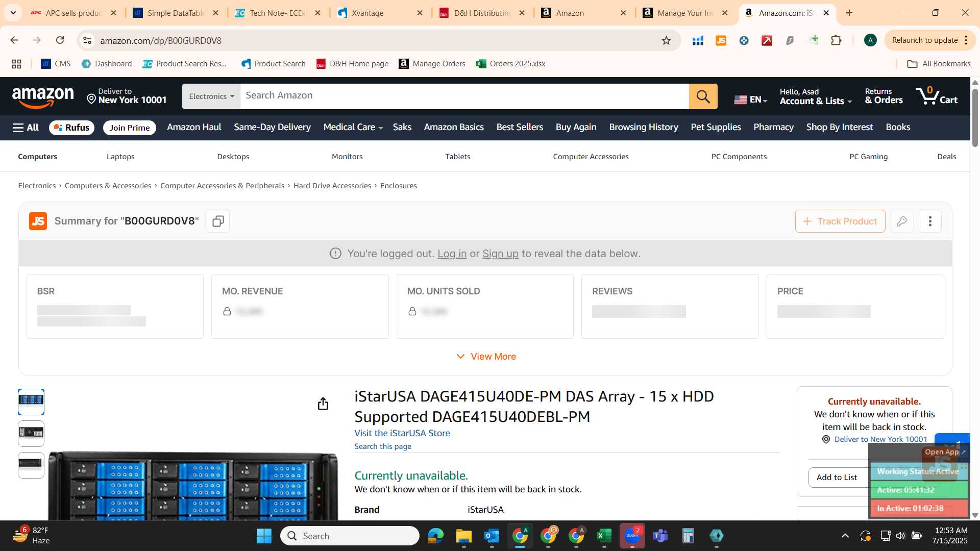Expand View More in Jungle Scout summary
Screen dimensions: 980x551
485,357
